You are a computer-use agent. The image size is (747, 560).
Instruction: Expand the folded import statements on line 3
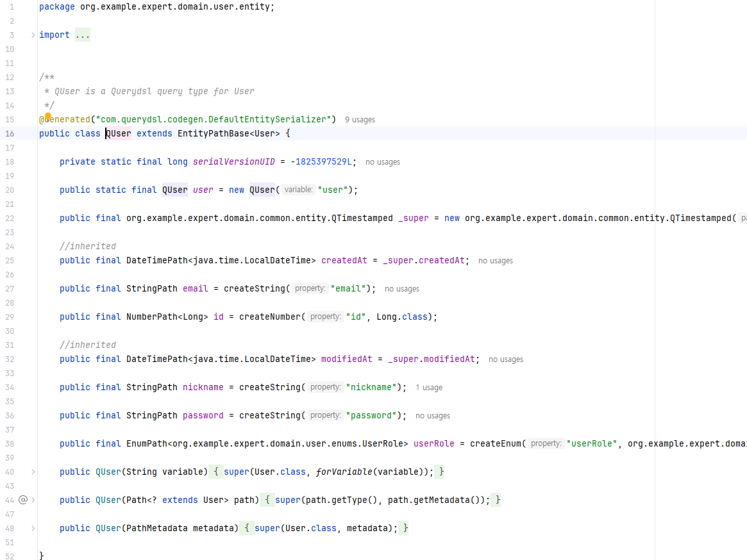click(32, 35)
